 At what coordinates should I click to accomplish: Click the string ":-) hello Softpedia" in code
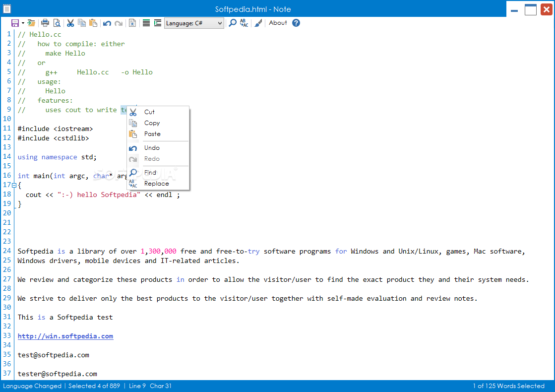[99, 195]
